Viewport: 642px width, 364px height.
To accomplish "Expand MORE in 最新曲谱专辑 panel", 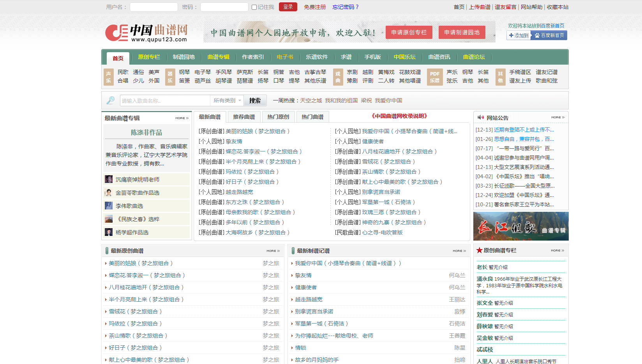I will point(182,118).
